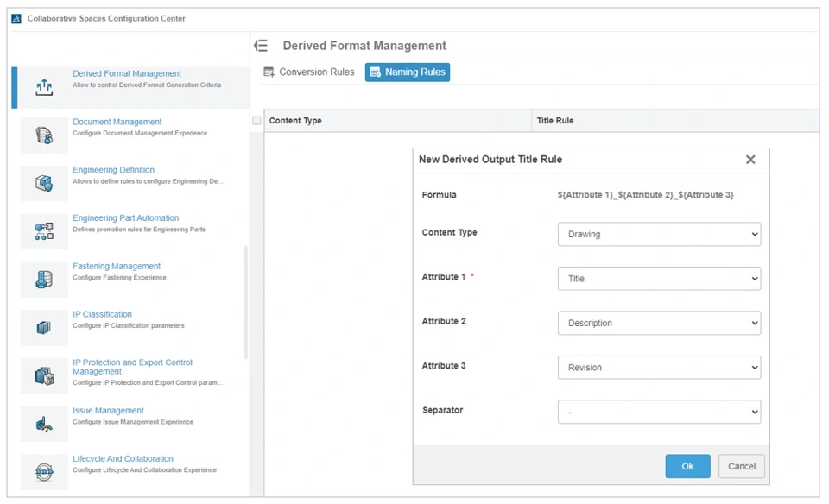Select the Naming Rules tab
The image size is (829, 504).
tap(408, 72)
